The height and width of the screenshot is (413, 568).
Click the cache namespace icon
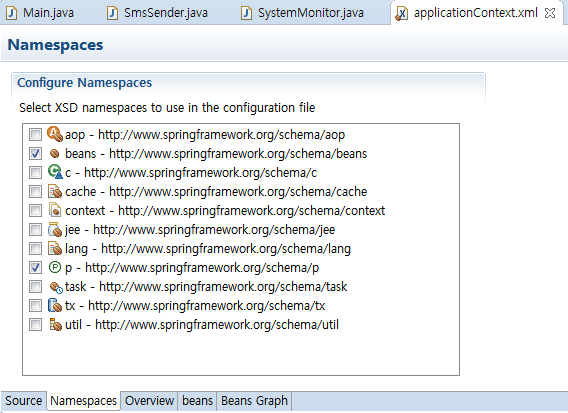(x=55, y=191)
